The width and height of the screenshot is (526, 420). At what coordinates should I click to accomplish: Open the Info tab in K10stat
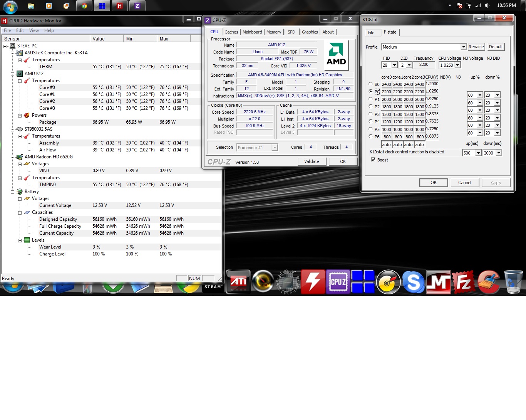point(371,33)
